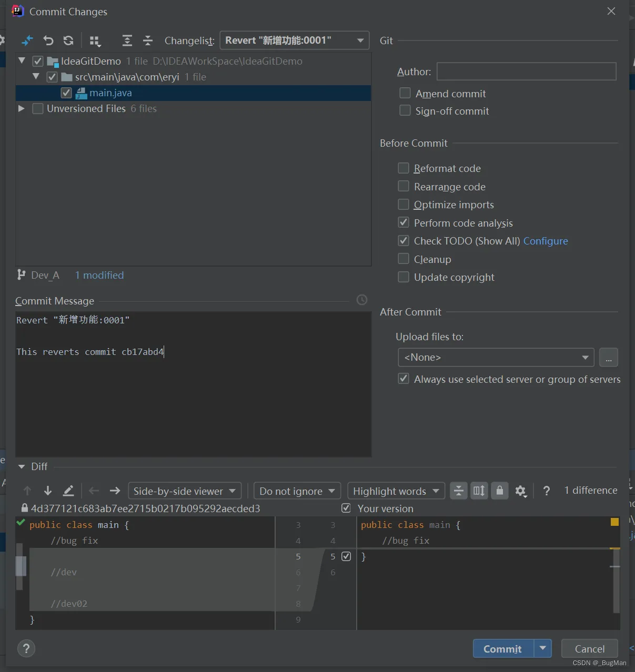
Task: Toggle collapse unchanged fragments icon
Action: pos(459,491)
